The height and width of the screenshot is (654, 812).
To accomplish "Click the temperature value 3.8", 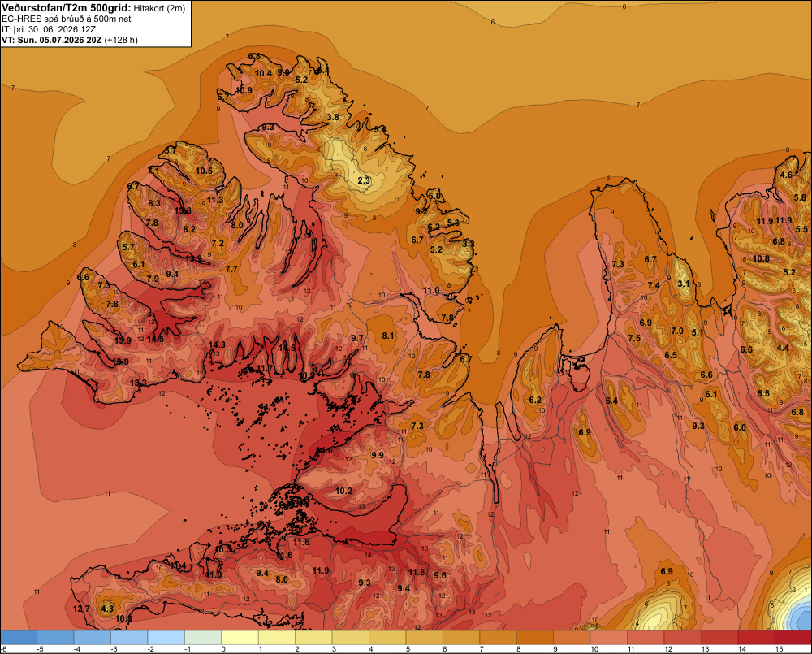I will (x=333, y=117).
